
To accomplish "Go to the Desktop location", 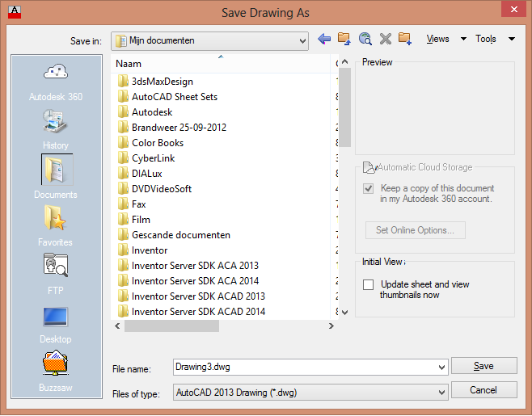I will (56, 325).
